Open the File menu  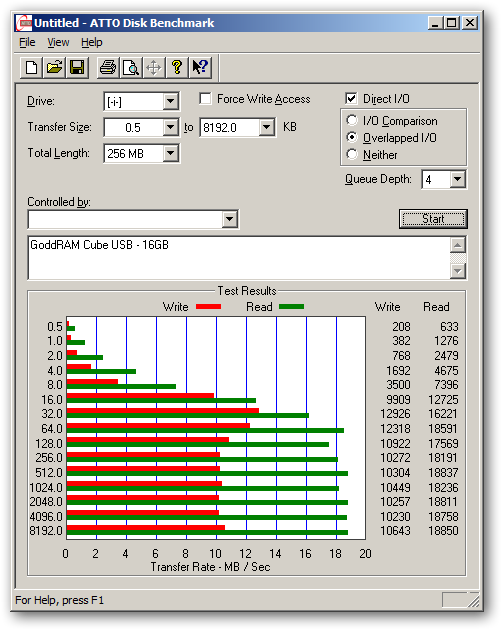tap(27, 42)
